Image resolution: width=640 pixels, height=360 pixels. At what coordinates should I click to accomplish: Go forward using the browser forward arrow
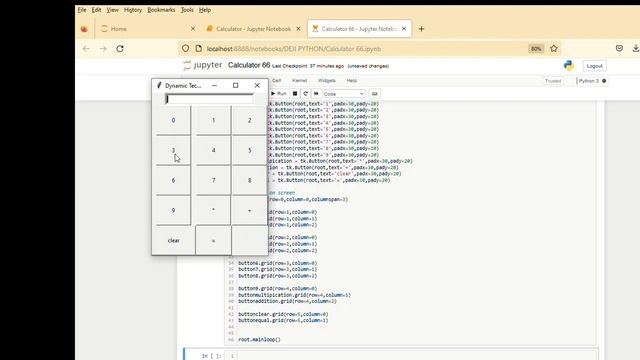[x=103, y=49]
